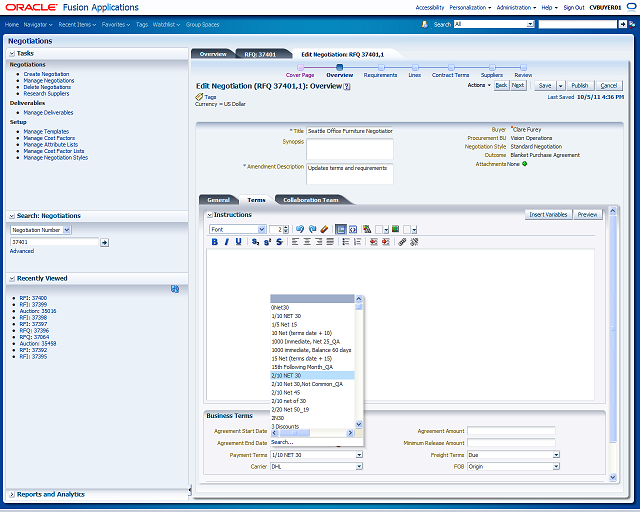Click the background color palette icon

(395, 229)
